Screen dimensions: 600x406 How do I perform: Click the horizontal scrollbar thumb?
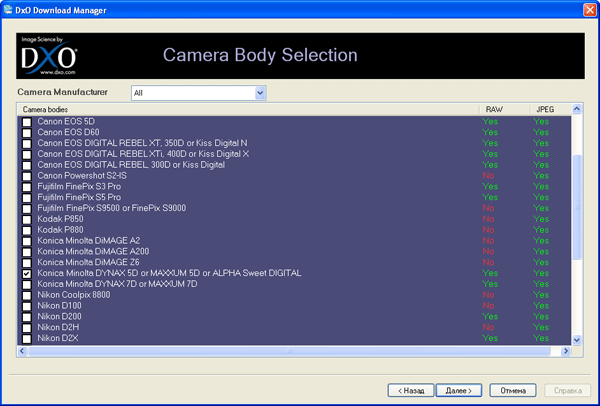pyautogui.click(x=289, y=351)
